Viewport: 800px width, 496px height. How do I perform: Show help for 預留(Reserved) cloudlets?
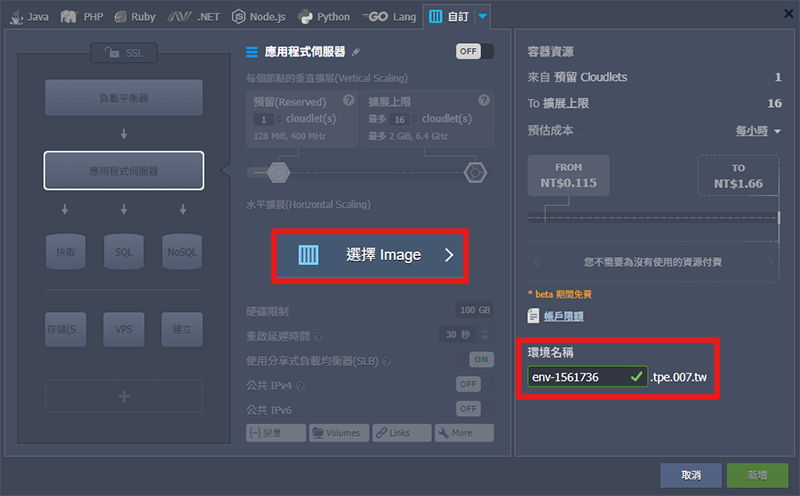coord(348,100)
